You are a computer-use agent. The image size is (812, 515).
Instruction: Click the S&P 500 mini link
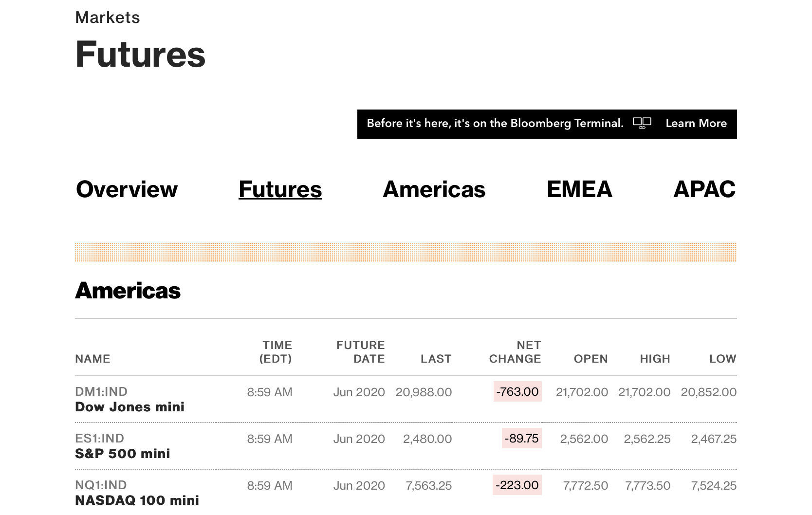tap(123, 454)
